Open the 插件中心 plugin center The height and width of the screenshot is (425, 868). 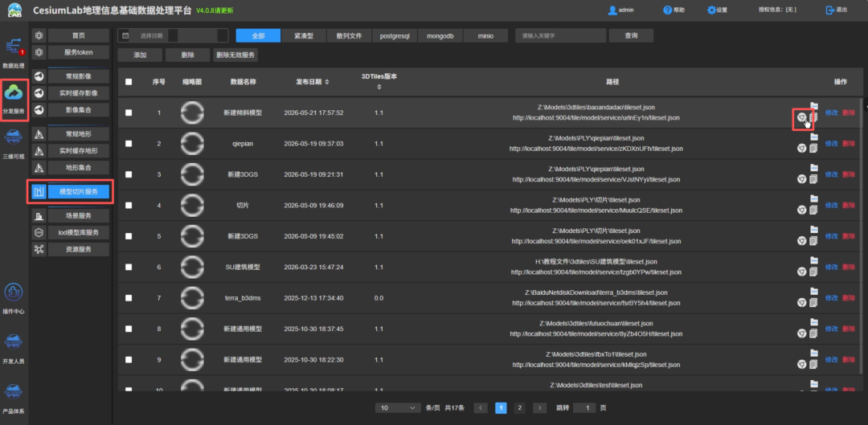pyautogui.click(x=14, y=299)
